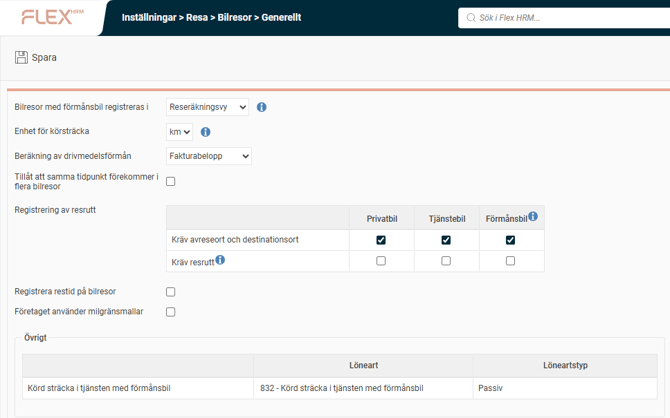Screen dimensions: 670x418
Task: Click the Spara save button label
Action: (x=45, y=58)
